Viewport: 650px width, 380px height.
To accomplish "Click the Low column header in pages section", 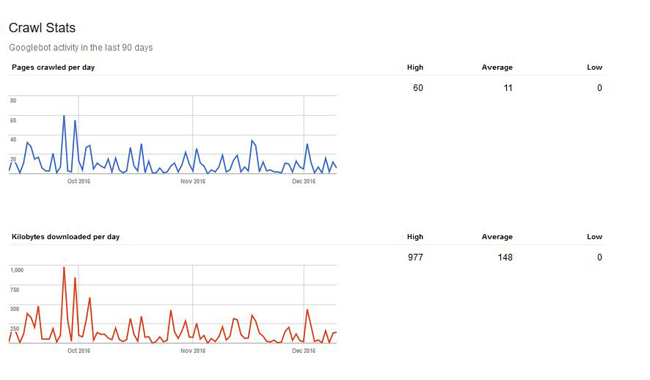I will (594, 67).
